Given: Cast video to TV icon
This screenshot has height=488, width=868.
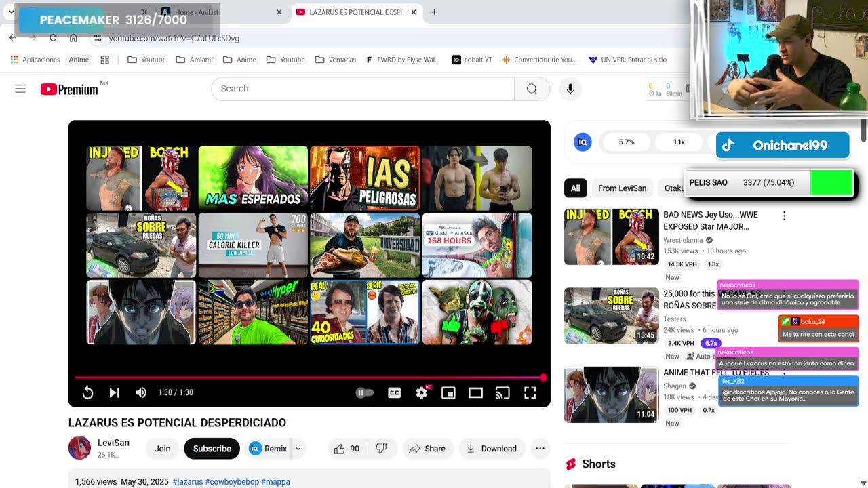Looking at the screenshot, I should click(502, 392).
